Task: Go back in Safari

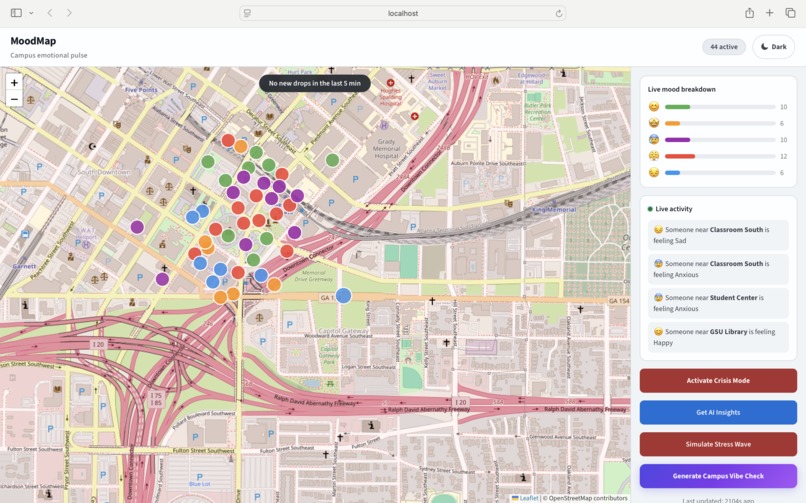Action: coord(50,13)
